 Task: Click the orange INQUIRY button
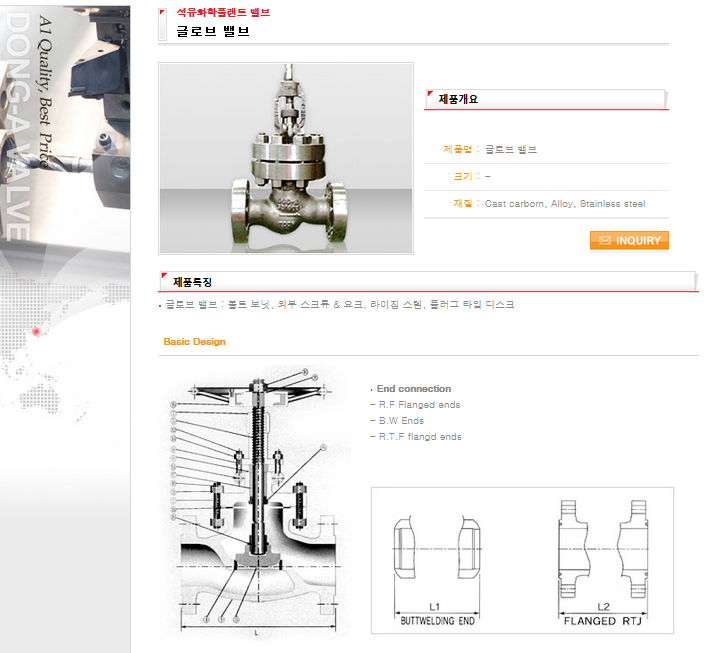(629, 241)
